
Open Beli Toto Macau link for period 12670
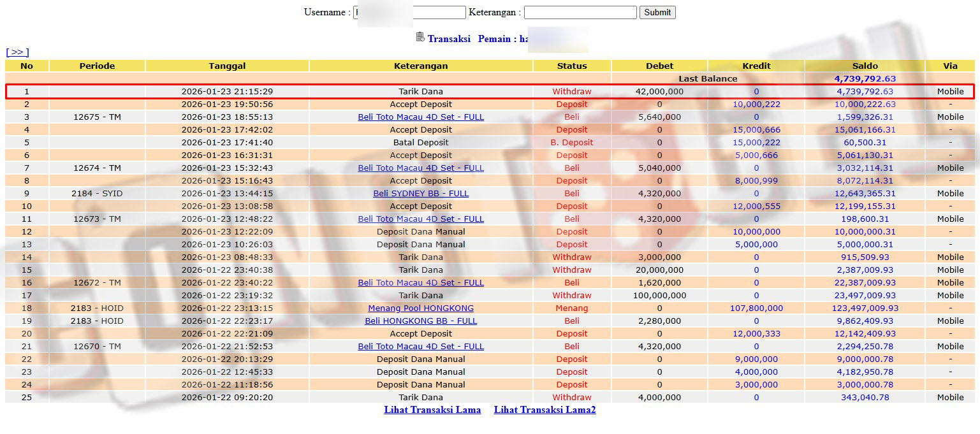pyautogui.click(x=421, y=346)
